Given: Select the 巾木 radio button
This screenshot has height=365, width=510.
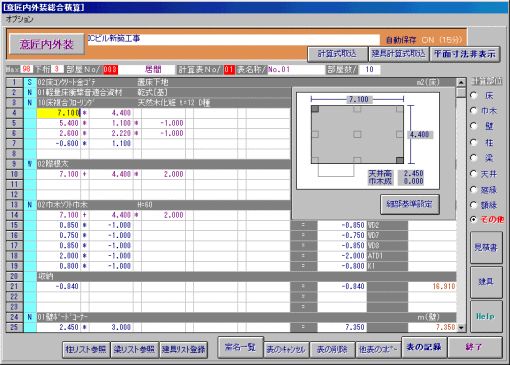Looking at the screenshot, I should 474,111.
